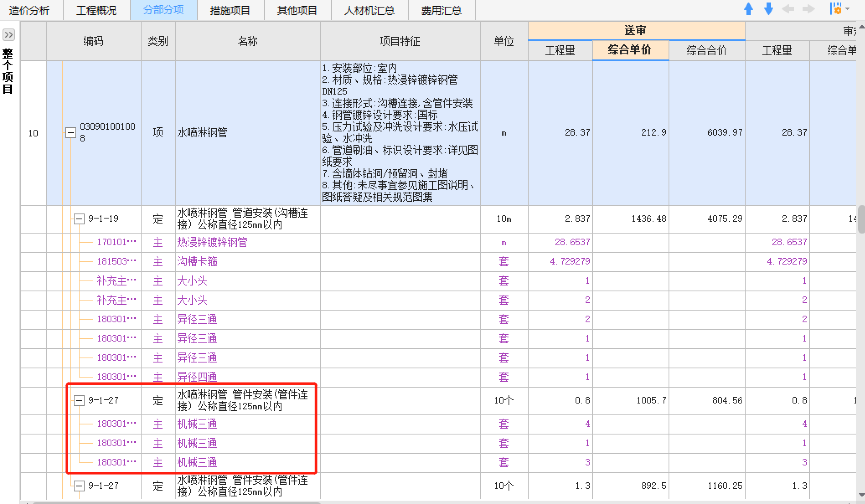Open the column settings gear icon dropdown
This screenshot has height=504, width=865.
point(839,9)
